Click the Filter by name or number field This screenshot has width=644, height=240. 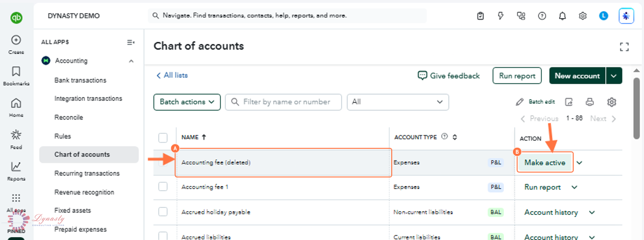[x=283, y=102]
